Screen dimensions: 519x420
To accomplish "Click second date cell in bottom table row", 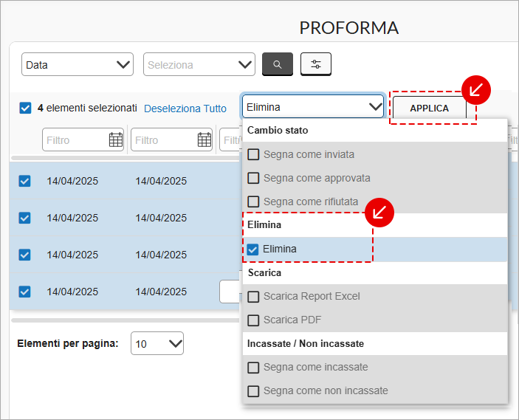I will click(x=161, y=292).
